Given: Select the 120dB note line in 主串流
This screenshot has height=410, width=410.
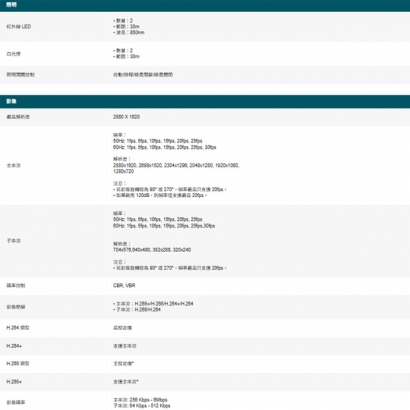Looking at the screenshot, I should (x=160, y=195).
